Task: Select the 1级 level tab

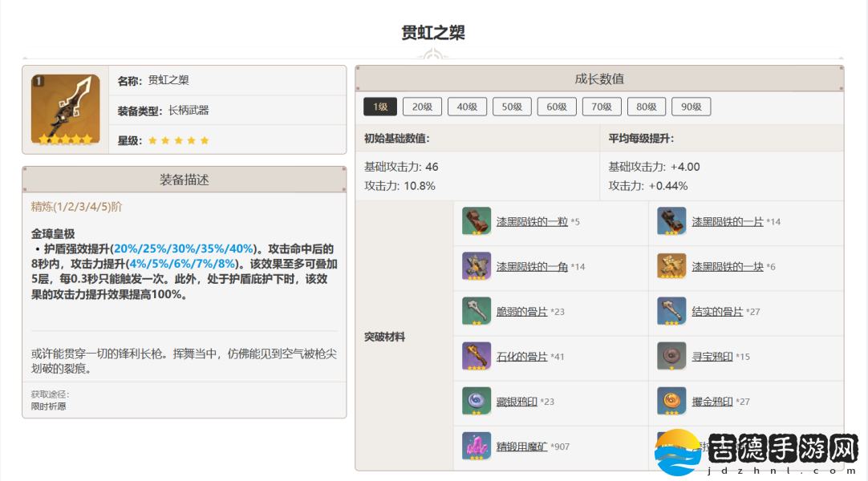Action: pos(380,107)
